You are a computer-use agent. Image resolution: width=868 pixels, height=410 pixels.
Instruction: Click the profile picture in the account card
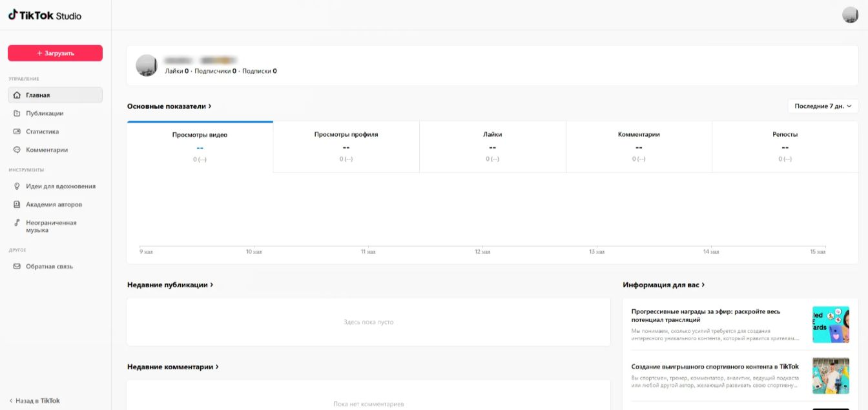pyautogui.click(x=147, y=66)
